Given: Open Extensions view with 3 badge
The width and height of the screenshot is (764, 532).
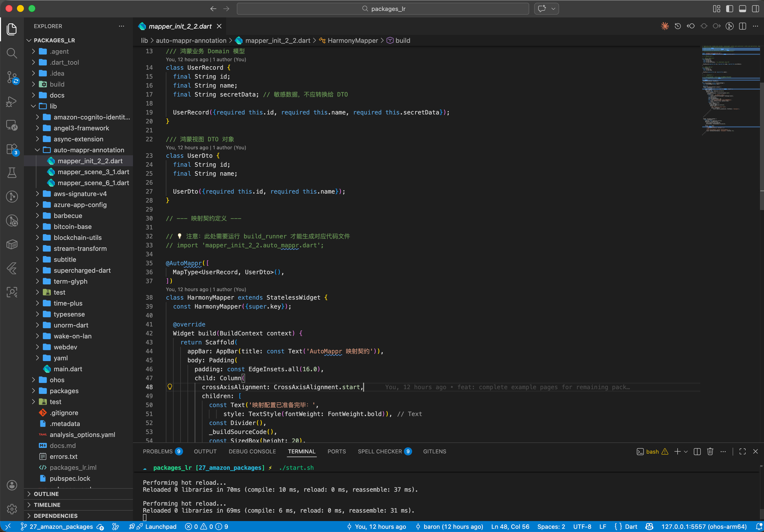Looking at the screenshot, I should [x=12, y=149].
